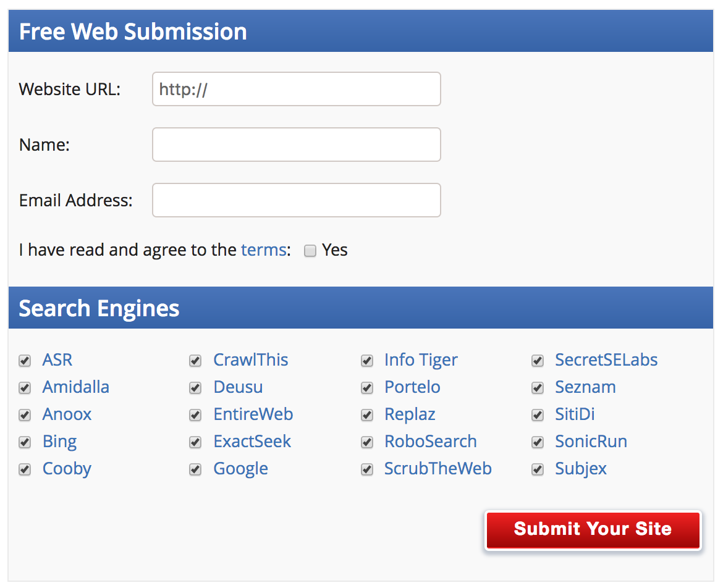Viewport: 723px width, 588px height.
Task: Uncheck the Google checkbox
Action: coord(195,469)
